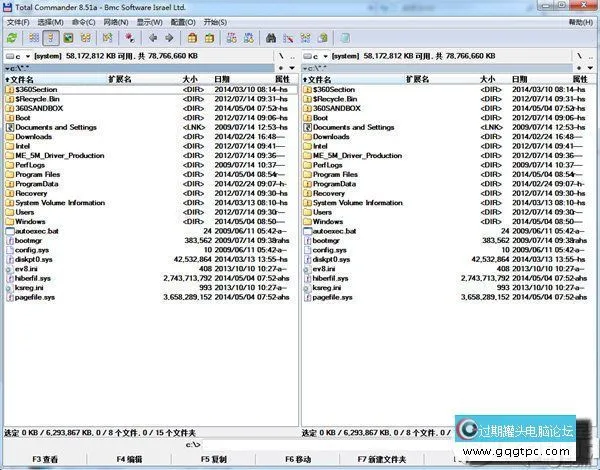Switch to Brief view mode in toolbar
Image resolution: width=600 pixels, height=470 pixels.
[33, 38]
